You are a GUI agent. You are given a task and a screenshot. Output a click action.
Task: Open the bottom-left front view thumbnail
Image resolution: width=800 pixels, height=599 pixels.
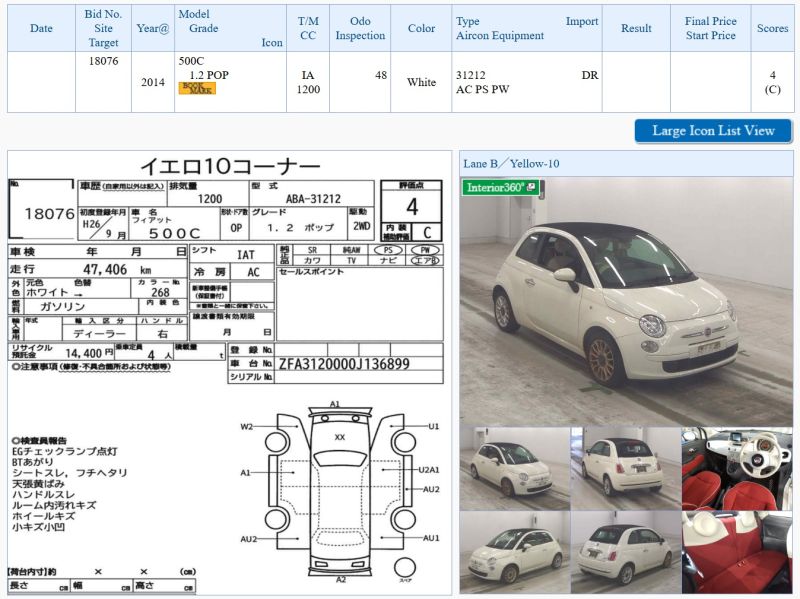515,552
